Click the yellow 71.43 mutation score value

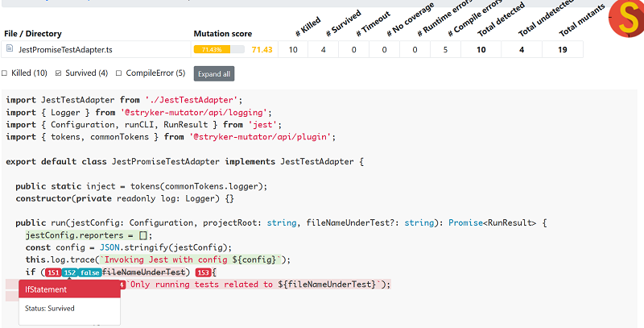pos(262,50)
